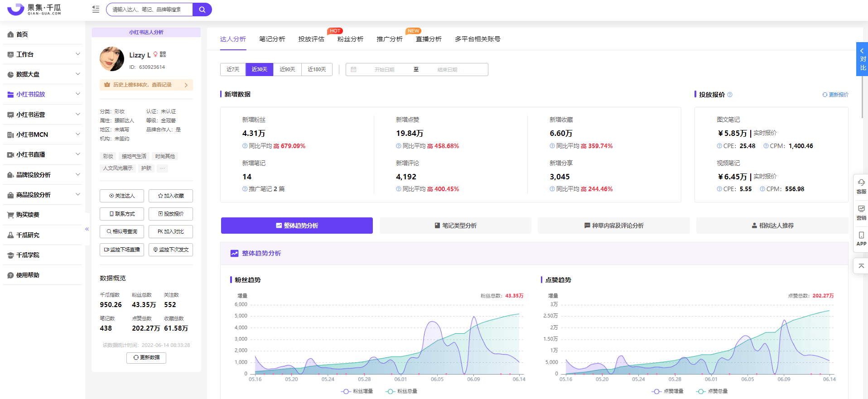Select 近180天 time range
This screenshot has height=399, width=868.
(317, 69)
